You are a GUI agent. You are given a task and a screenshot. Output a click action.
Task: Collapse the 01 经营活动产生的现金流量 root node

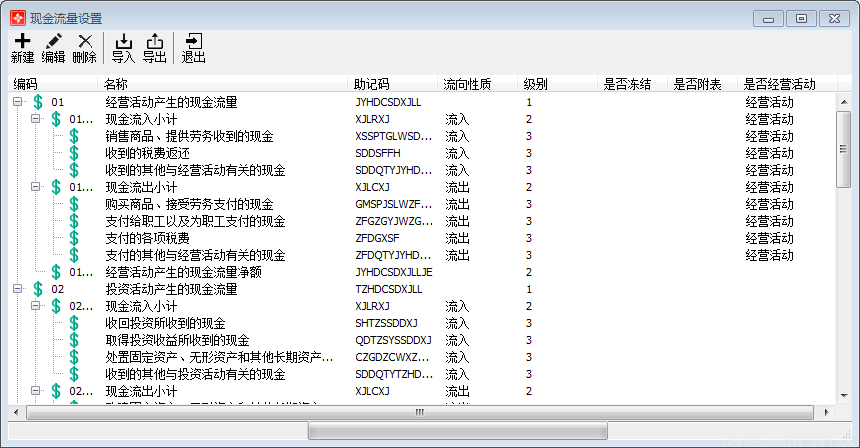tap(18, 102)
